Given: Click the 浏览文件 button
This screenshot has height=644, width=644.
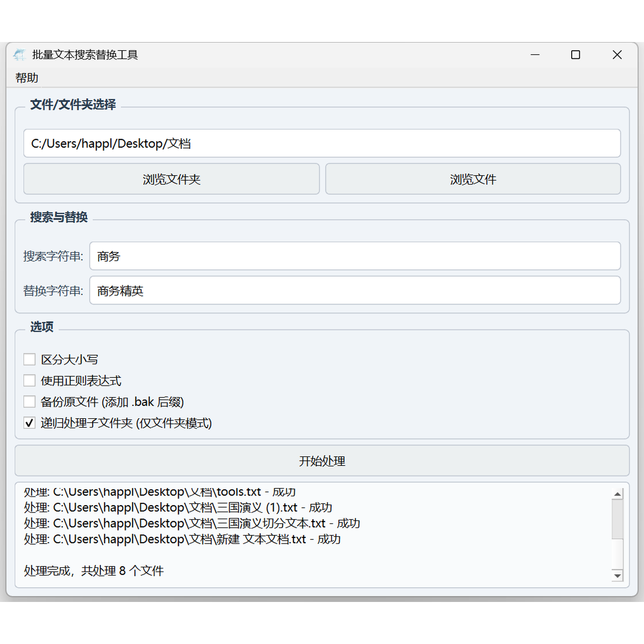Looking at the screenshot, I should point(473,179).
